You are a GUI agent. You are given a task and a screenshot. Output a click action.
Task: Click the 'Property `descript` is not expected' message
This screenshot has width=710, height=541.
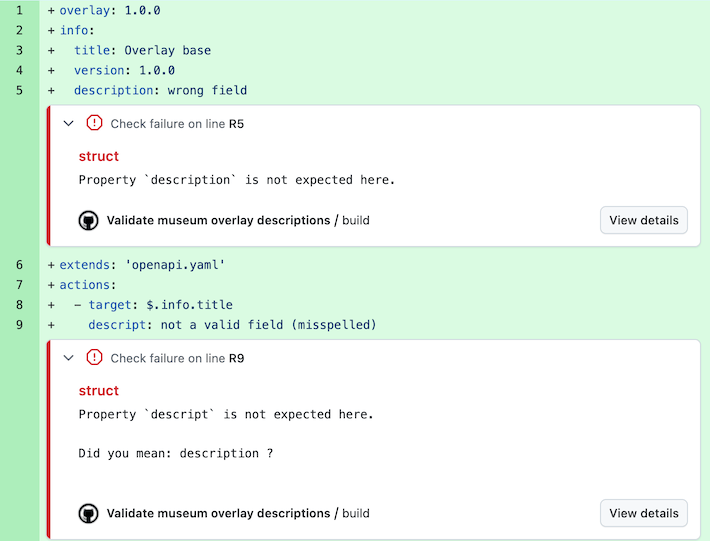click(226, 414)
